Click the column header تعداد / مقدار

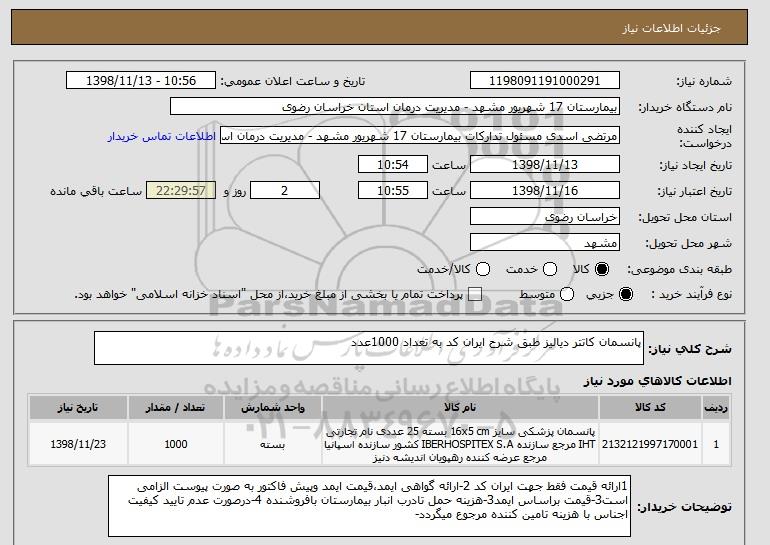pos(176,408)
